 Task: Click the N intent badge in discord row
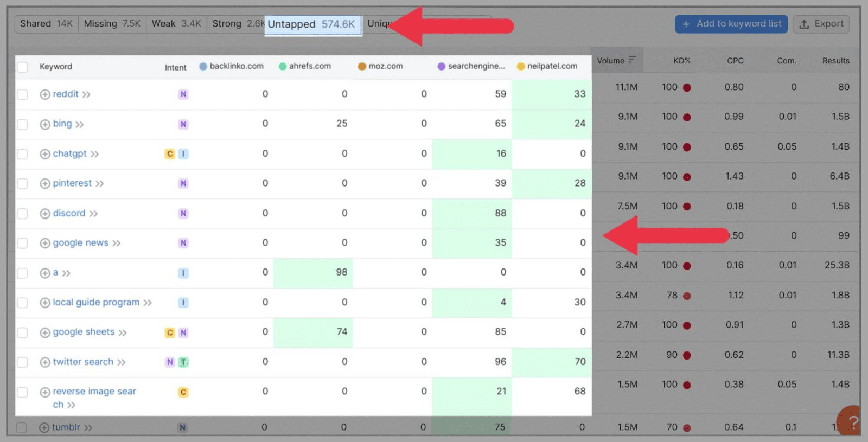(x=183, y=214)
